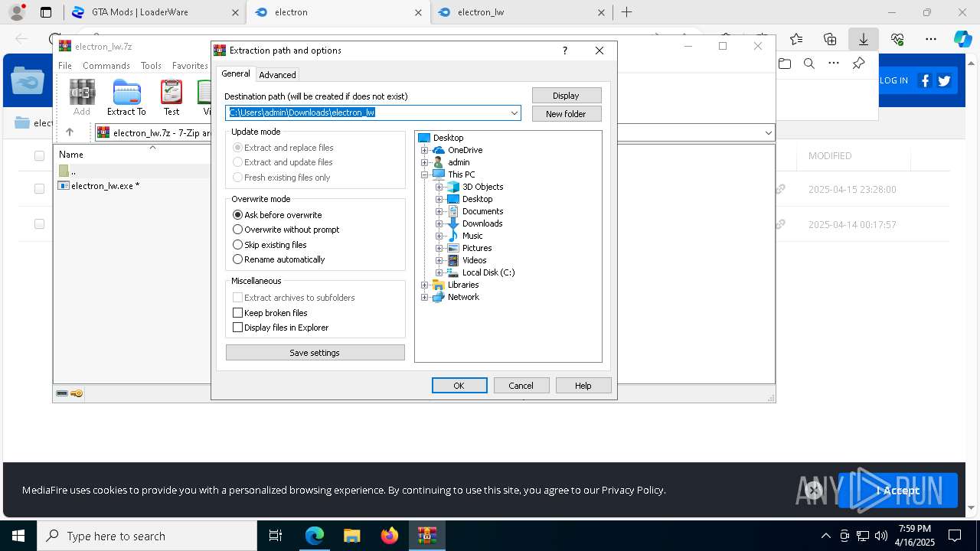Viewport: 980px width, 551px height.
Task: Select Music folder in tree
Action: click(465, 236)
